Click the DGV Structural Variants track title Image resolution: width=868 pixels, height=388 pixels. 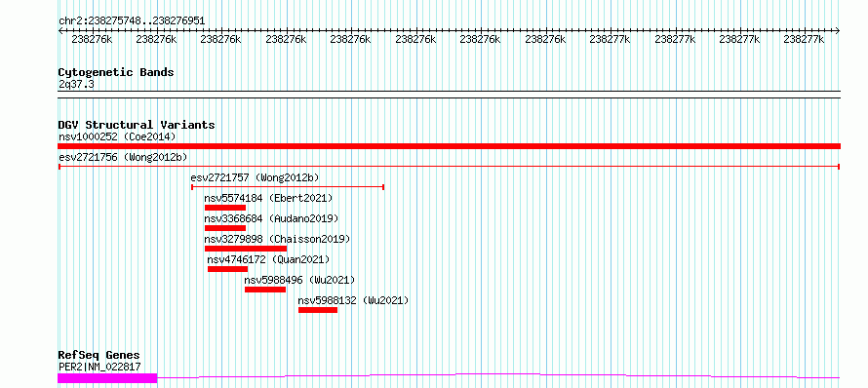137,125
